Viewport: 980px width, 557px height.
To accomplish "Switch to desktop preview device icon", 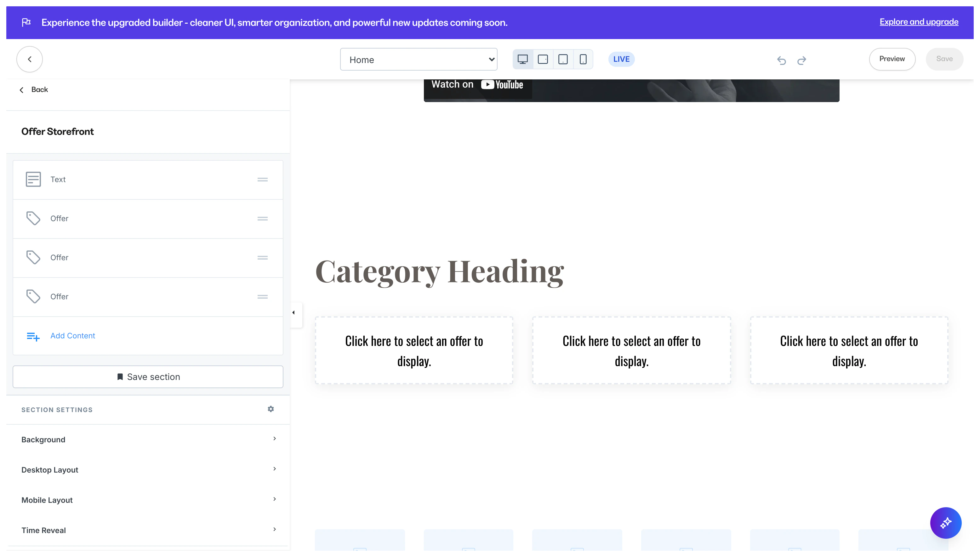I will pyautogui.click(x=522, y=59).
